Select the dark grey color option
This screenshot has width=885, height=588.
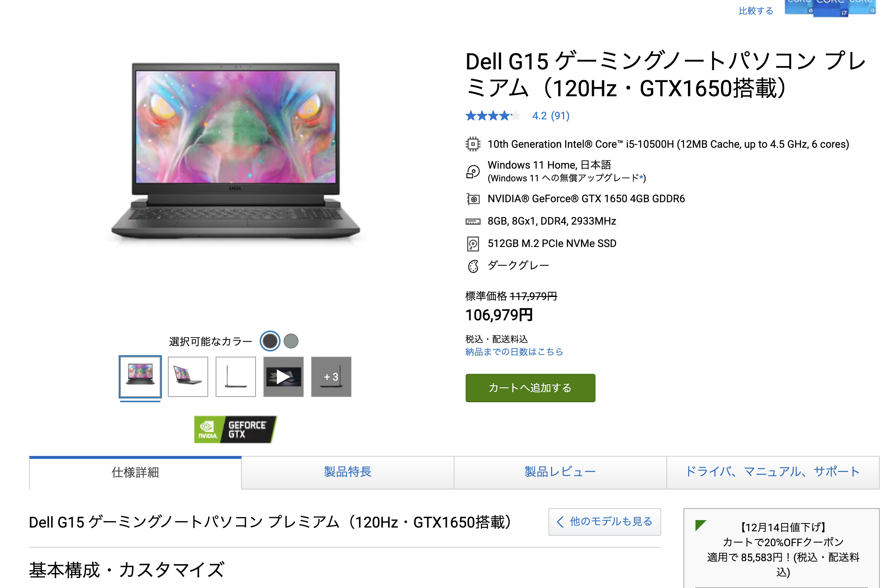[270, 341]
